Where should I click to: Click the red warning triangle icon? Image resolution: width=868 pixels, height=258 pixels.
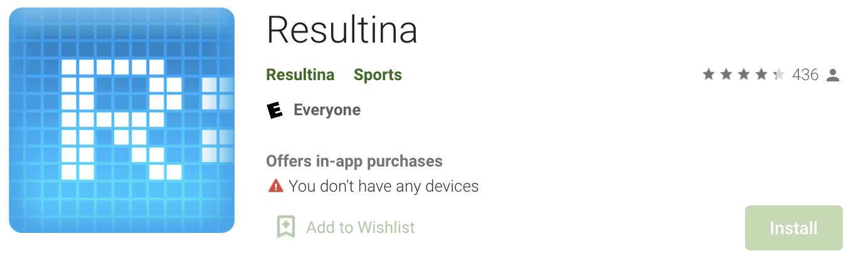pyautogui.click(x=275, y=186)
